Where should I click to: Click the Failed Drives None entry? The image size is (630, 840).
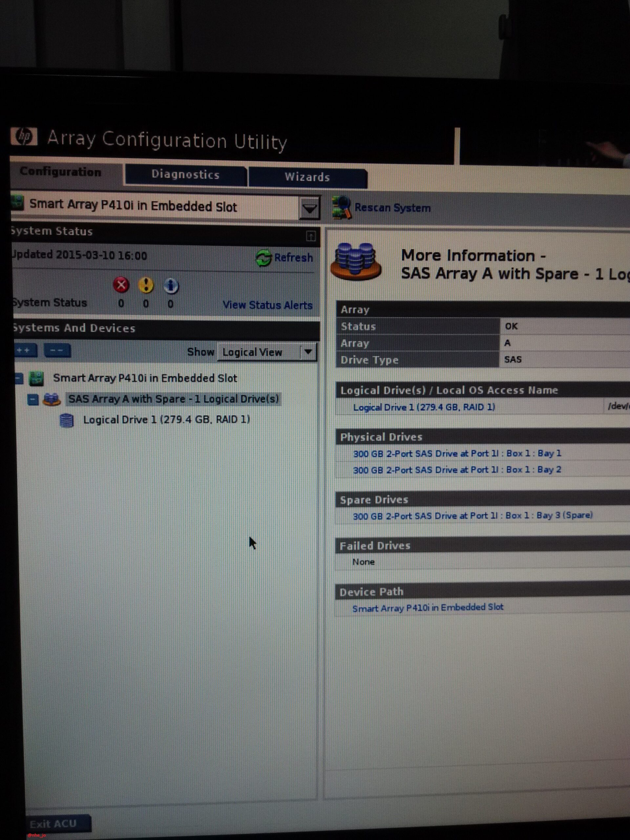pyautogui.click(x=364, y=562)
